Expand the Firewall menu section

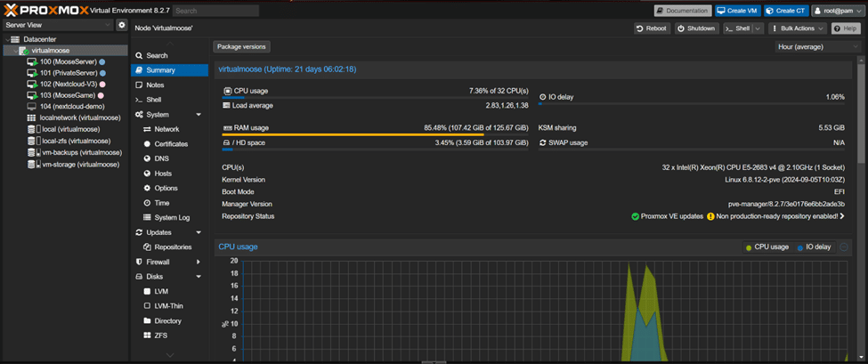pyautogui.click(x=199, y=262)
